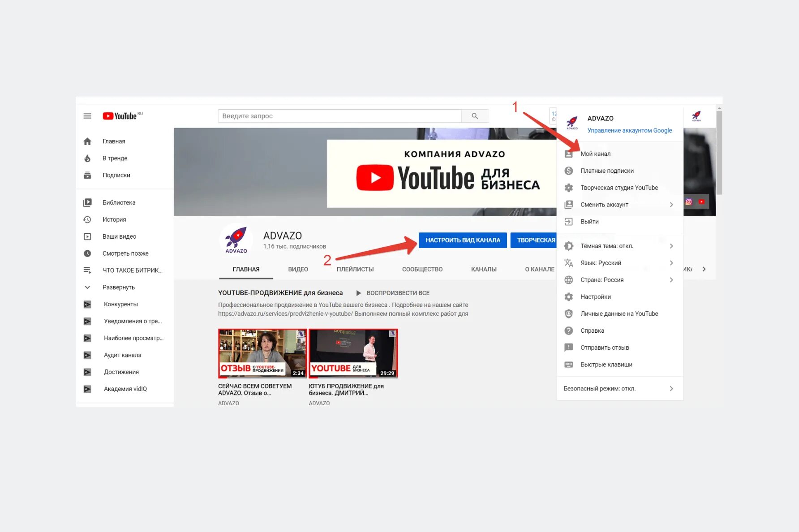Image resolution: width=799 pixels, height=532 pixels.
Task: Click the Введите запрос search field
Action: coord(339,116)
